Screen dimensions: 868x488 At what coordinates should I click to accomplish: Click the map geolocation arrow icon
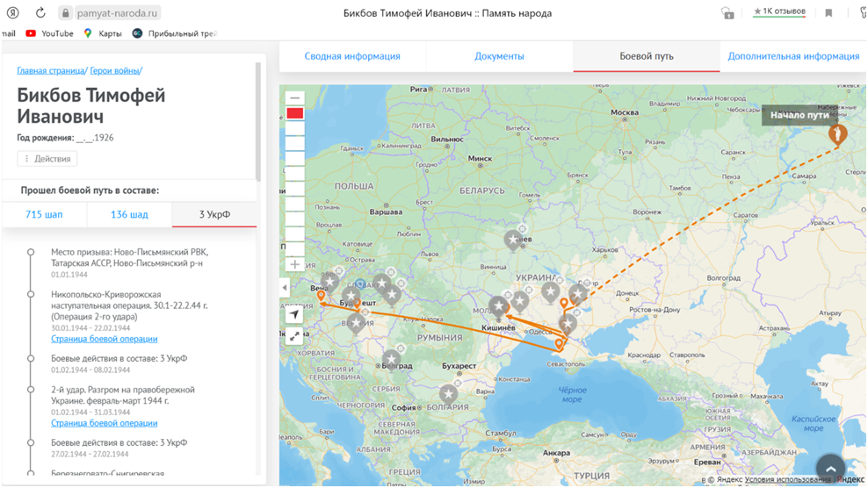pyautogui.click(x=295, y=314)
